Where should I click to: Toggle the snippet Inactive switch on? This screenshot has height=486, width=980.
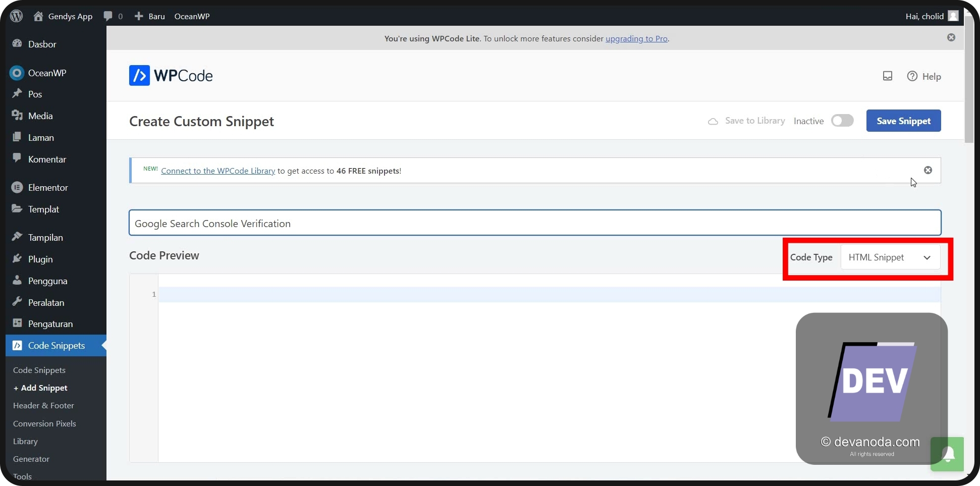tap(842, 121)
